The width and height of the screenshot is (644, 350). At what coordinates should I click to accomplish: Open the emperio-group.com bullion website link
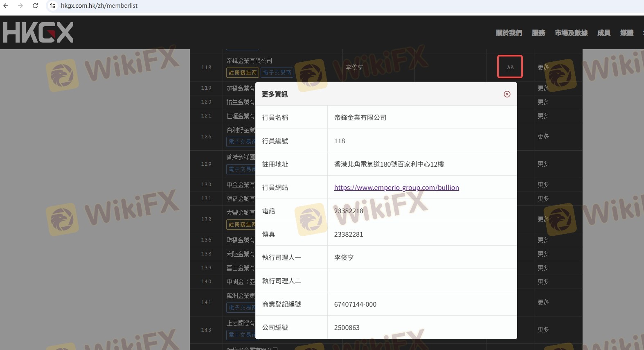[396, 187]
